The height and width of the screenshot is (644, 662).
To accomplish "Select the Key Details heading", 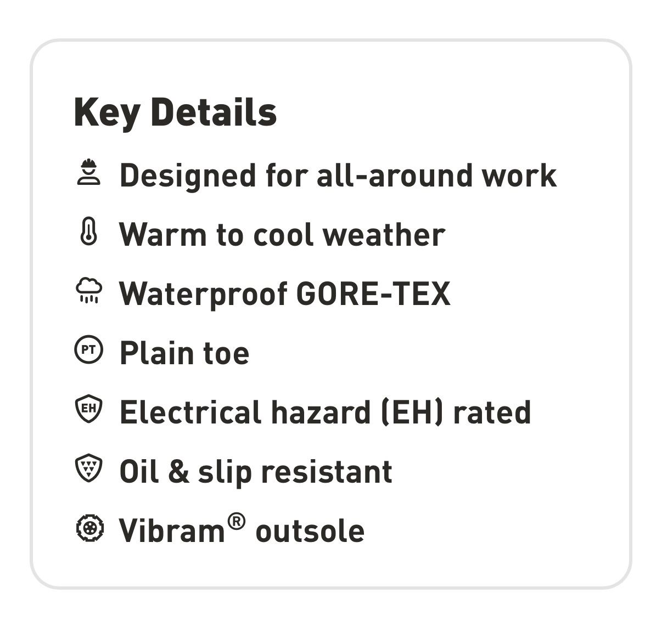I will point(175,113).
